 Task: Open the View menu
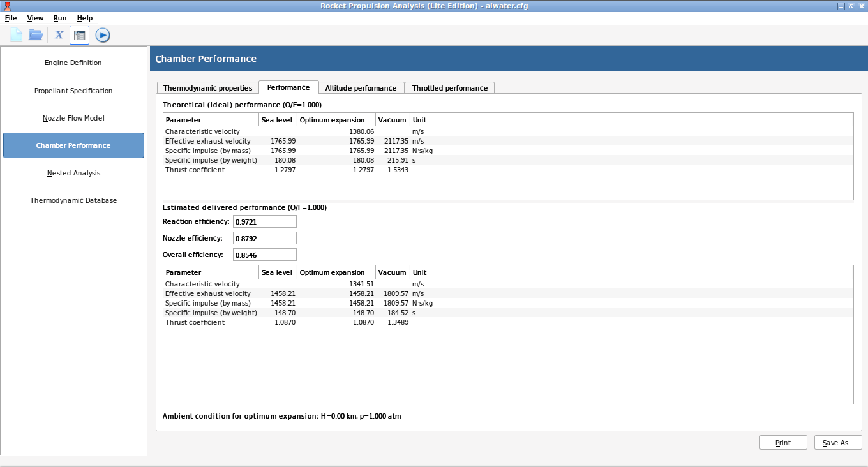[35, 18]
